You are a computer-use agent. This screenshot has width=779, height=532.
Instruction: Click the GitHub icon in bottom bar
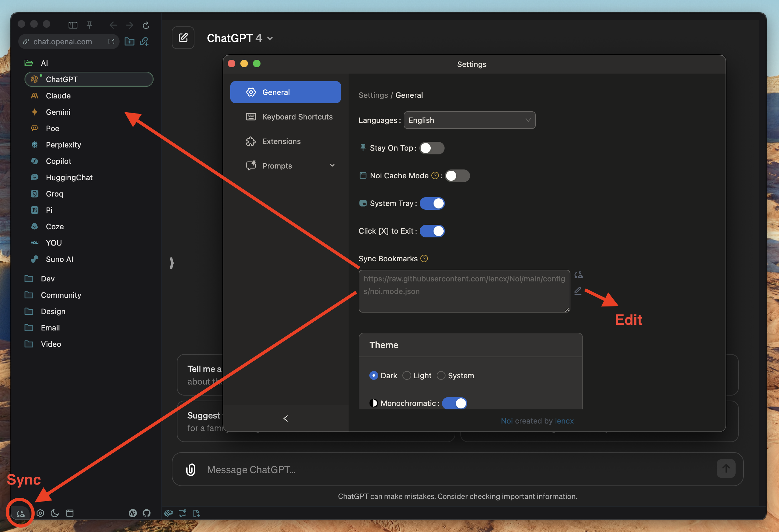click(x=147, y=513)
